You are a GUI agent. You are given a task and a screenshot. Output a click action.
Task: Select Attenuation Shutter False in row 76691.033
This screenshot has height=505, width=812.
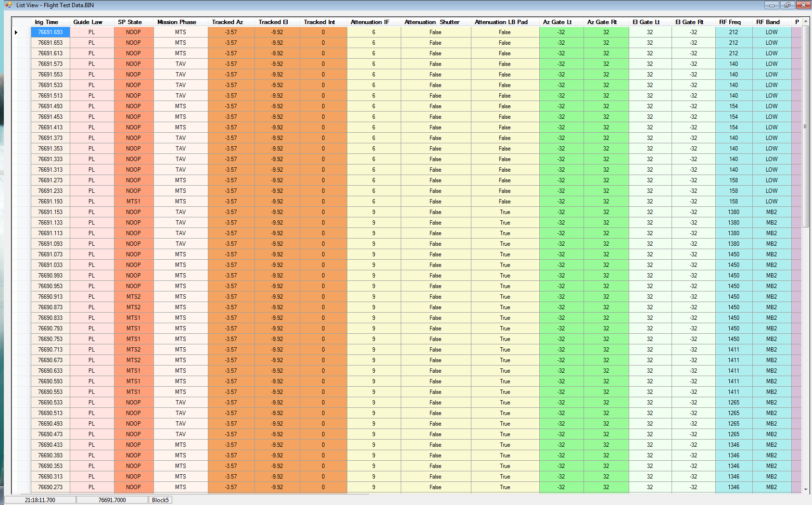click(435, 265)
